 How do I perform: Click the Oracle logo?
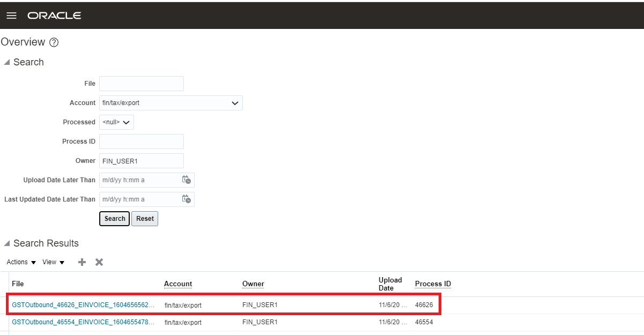(x=54, y=16)
